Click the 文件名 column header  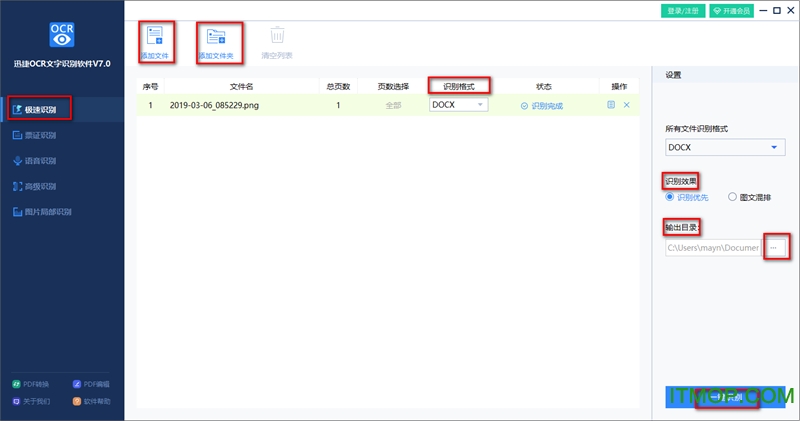coord(241,86)
